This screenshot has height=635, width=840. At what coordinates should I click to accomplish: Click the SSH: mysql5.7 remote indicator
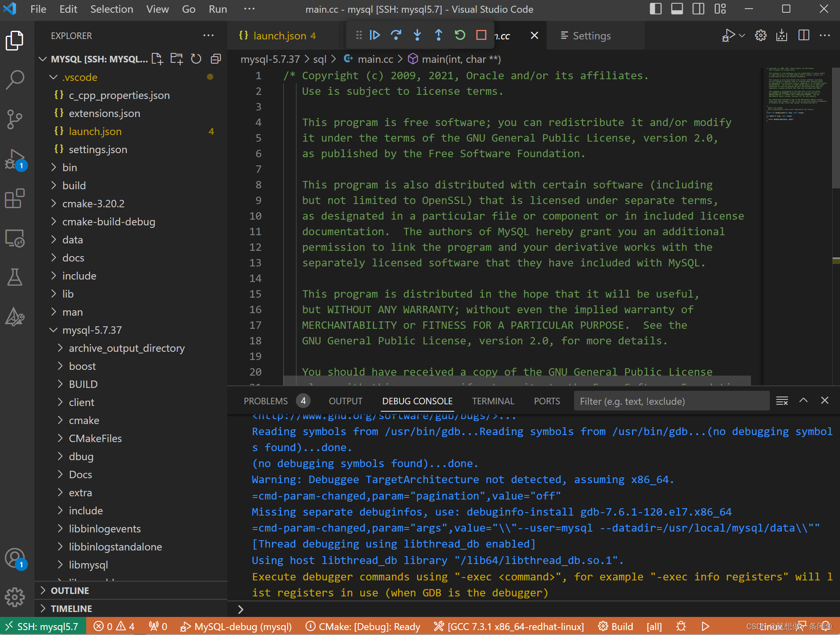pos(43,626)
